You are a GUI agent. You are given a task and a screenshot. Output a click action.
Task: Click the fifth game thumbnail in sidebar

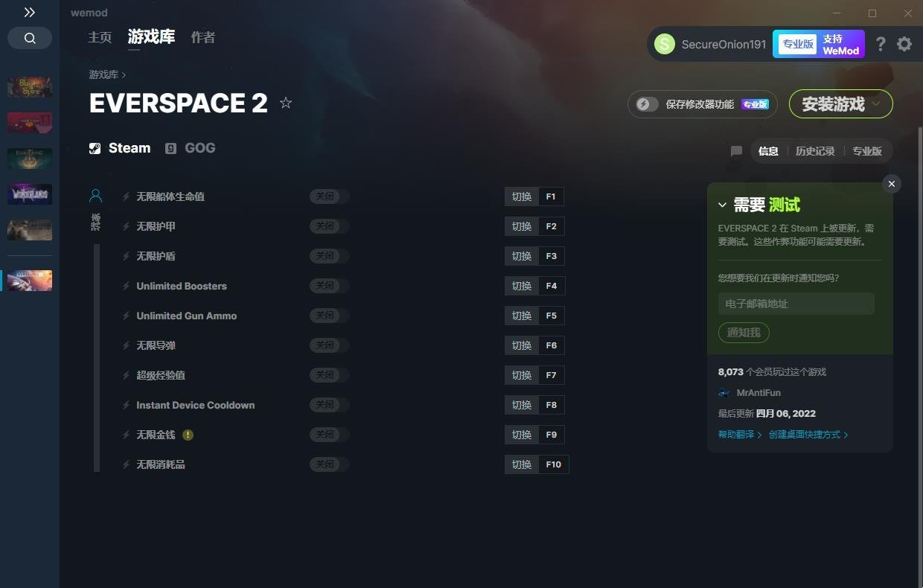30,230
